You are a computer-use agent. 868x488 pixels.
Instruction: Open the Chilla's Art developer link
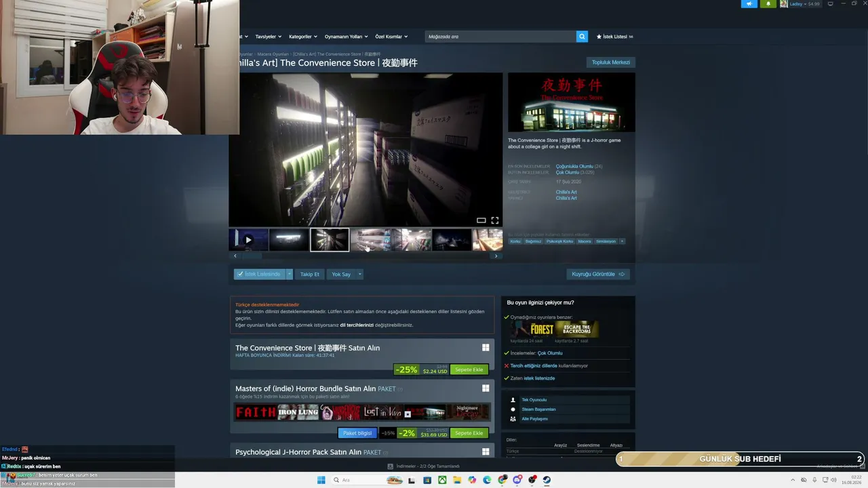566,192
